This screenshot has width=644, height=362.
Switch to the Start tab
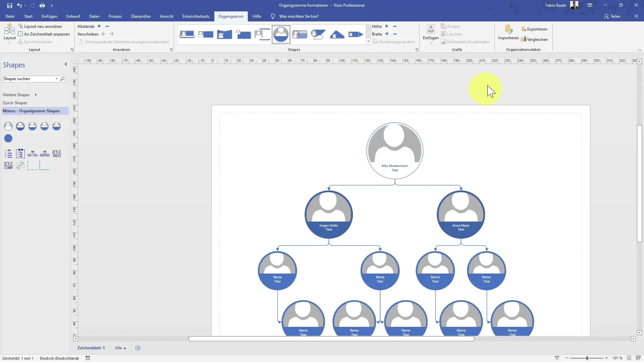[x=28, y=16]
